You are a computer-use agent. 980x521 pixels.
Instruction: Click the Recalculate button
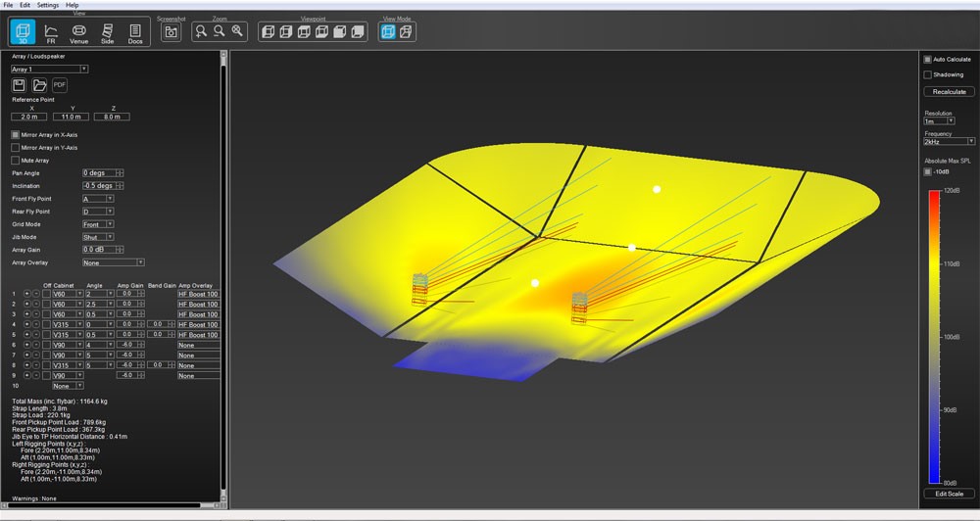(949, 91)
